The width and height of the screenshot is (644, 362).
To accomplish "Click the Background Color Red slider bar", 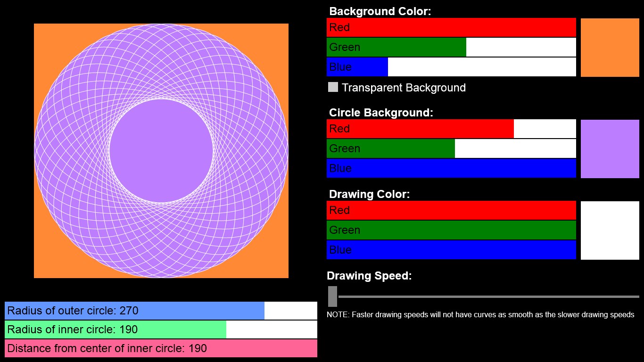I will 451,27.
